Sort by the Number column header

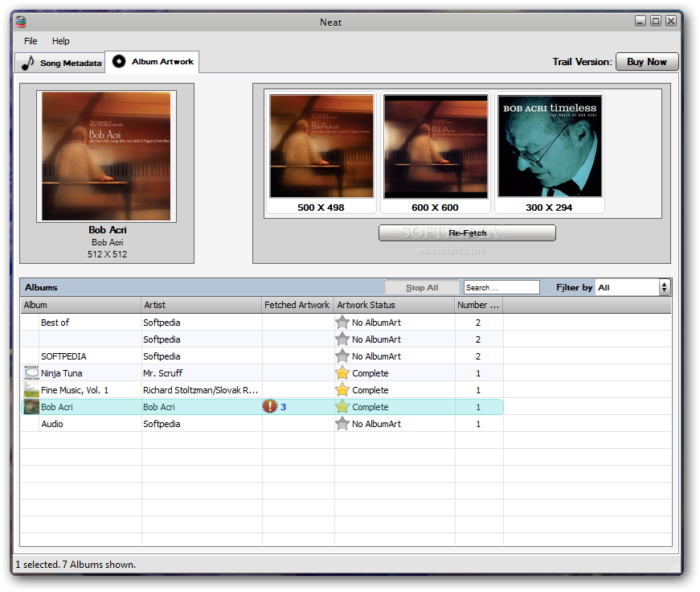[x=478, y=305]
